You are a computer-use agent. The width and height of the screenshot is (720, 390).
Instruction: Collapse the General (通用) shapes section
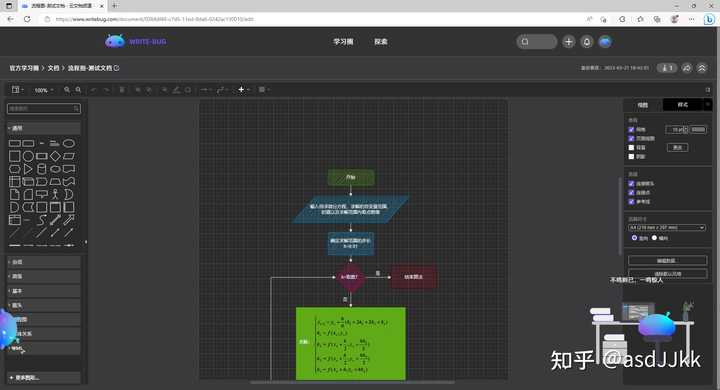click(44, 128)
